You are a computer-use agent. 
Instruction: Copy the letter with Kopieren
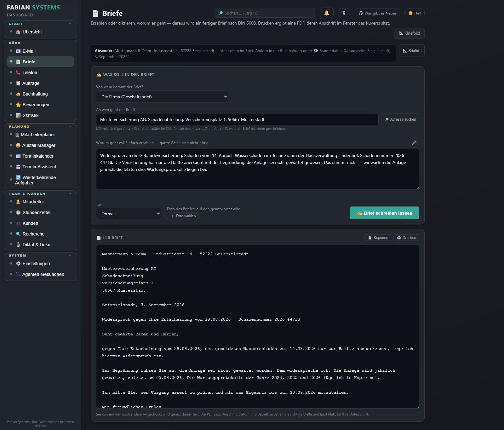pyautogui.click(x=378, y=238)
